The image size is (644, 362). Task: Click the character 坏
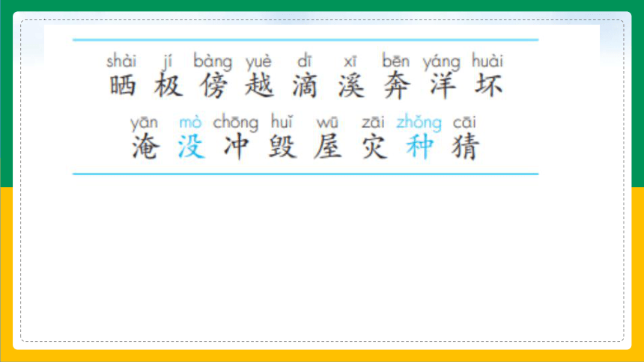pyautogui.click(x=489, y=86)
